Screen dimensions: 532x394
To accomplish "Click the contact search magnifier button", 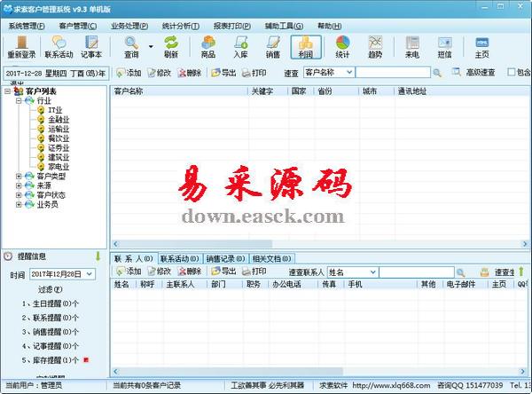I will coord(460,272).
